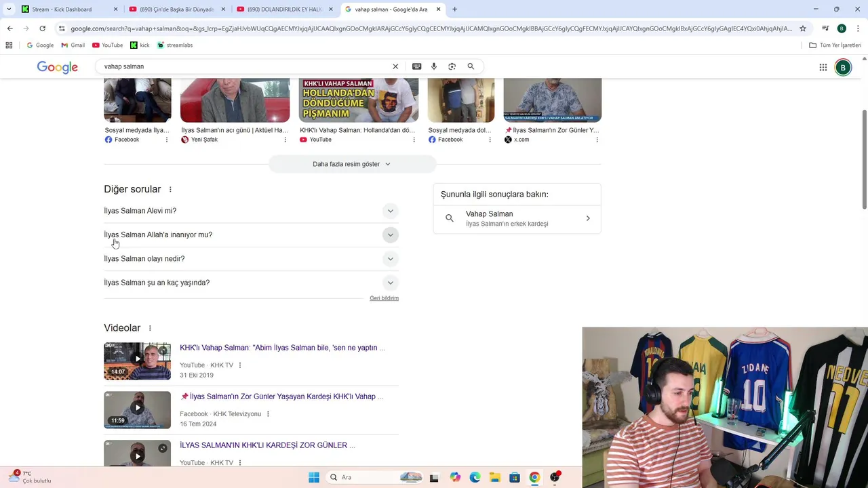This screenshot has height=488, width=868.
Task: Open video thumbnail with 14:07 duration
Action: click(137, 361)
